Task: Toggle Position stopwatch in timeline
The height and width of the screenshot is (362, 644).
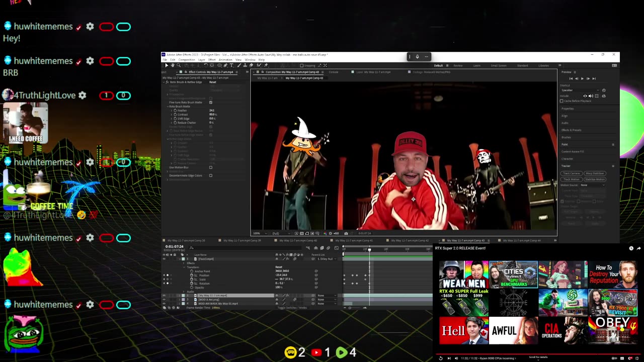Action: pyautogui.click(x=192, y=276)
